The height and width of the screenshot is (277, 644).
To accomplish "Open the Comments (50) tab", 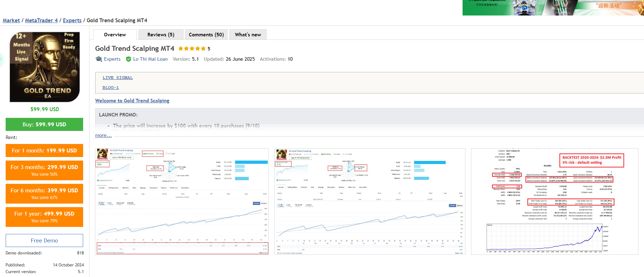I will tap(206, 35).
